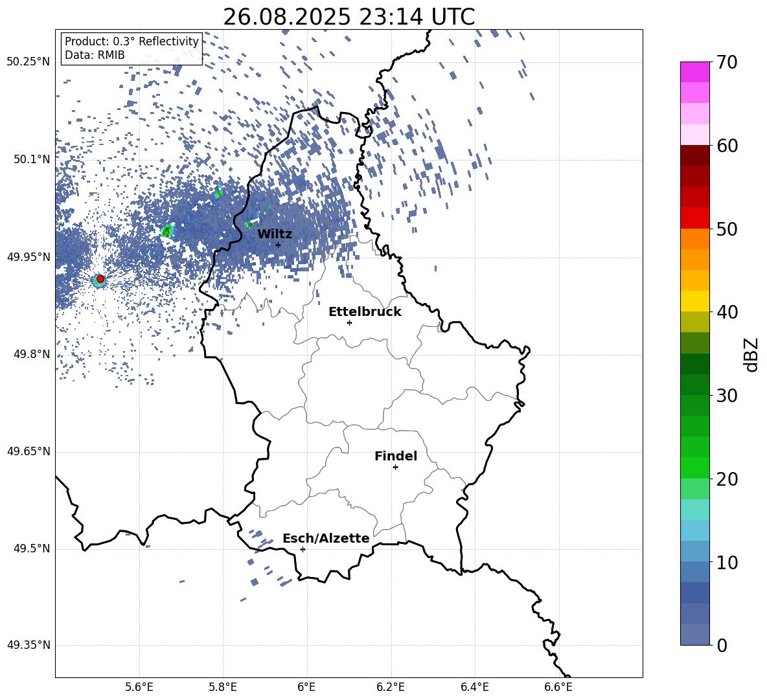Click the 70 tick label on colorbar
The width and height of the screenshot is (767, 700).
pos(727,62)
